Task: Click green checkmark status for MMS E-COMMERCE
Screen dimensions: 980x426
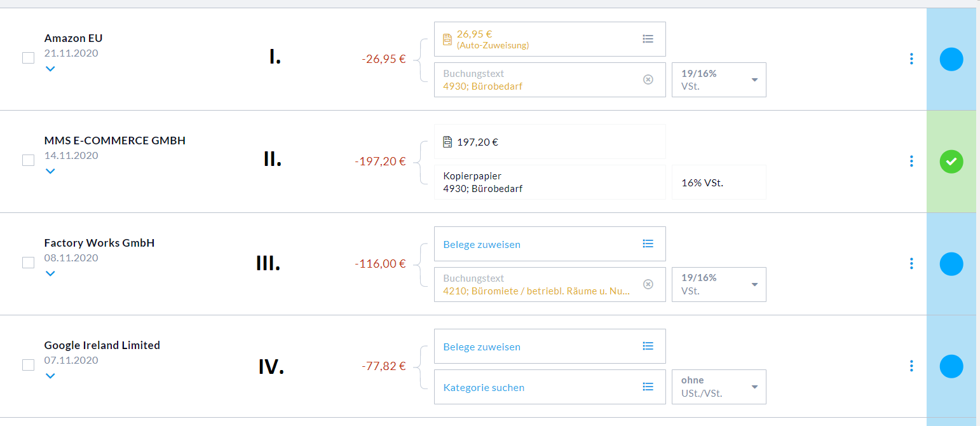Action: click(951, 162)
